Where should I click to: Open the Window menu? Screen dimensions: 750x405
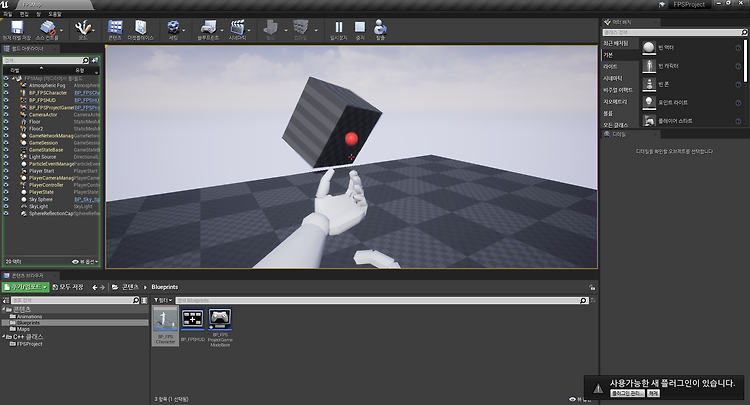(x=39, y=14)
